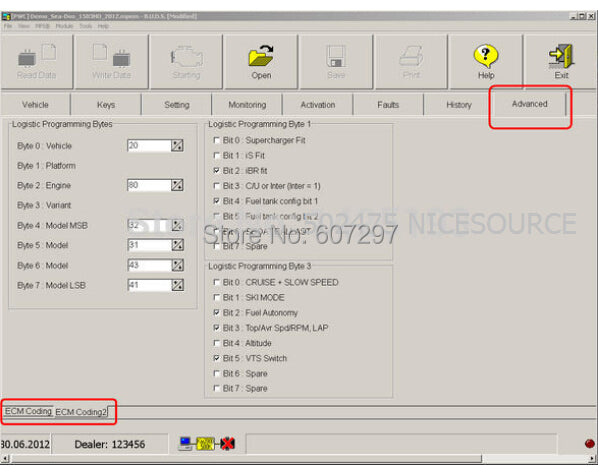Screen dimensions: 598x467
Task: Click the yellow Help question mark icon
Action: pyautogui.click(x=485, y=56)
